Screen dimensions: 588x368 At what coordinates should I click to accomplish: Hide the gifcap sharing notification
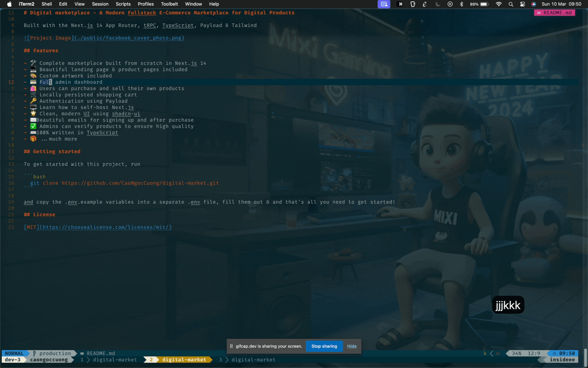click(352, 346)
